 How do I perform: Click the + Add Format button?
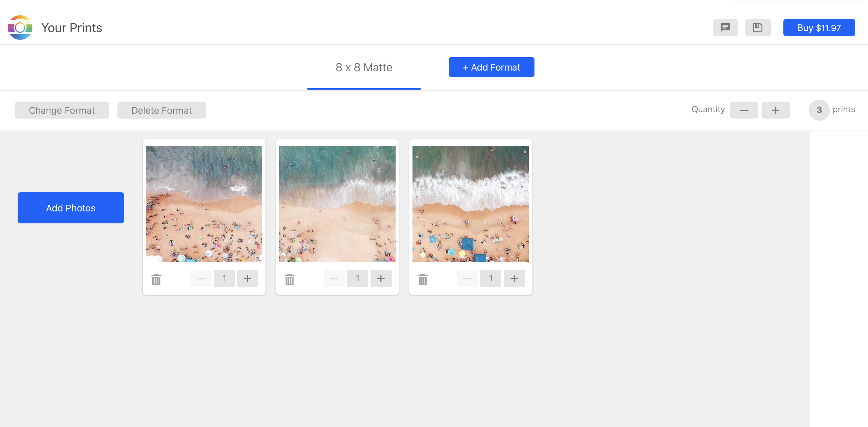pos(491,67)
